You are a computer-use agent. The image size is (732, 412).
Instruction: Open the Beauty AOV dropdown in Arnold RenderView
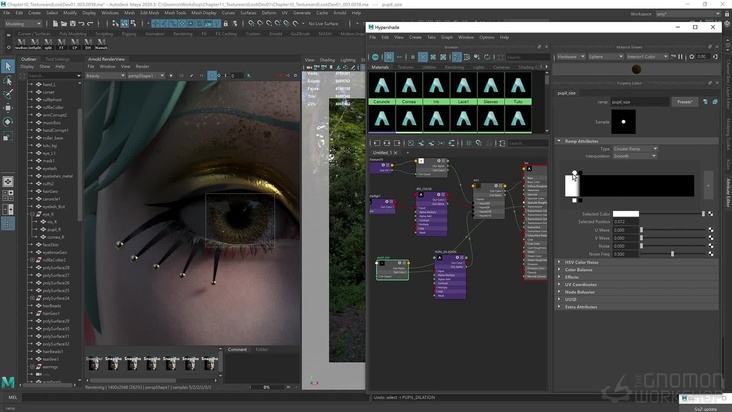click(103, 75)
